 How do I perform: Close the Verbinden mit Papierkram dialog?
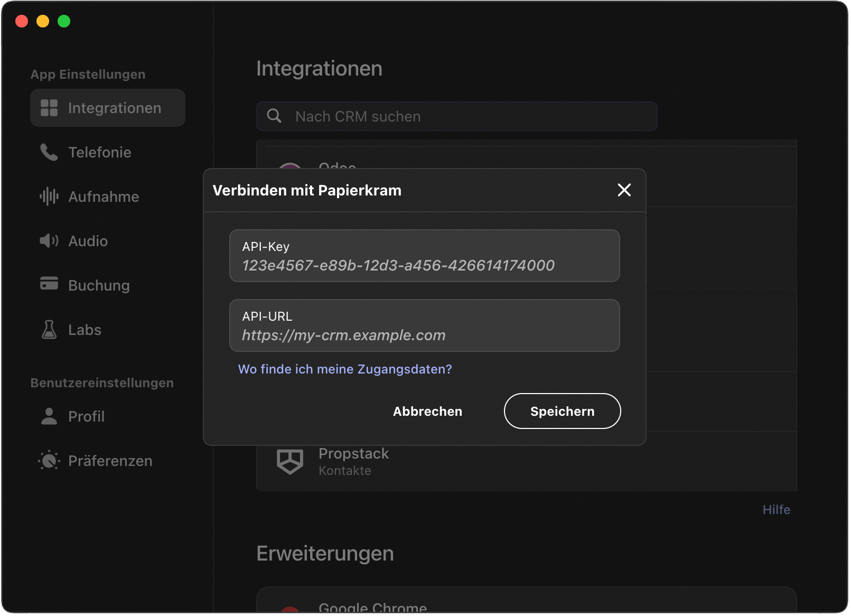[624, 190]
